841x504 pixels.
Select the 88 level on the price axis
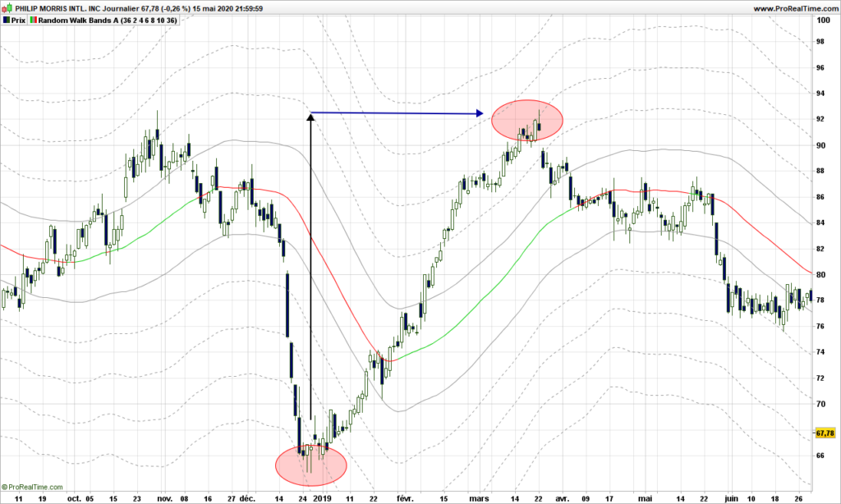[x=820, y=171]
